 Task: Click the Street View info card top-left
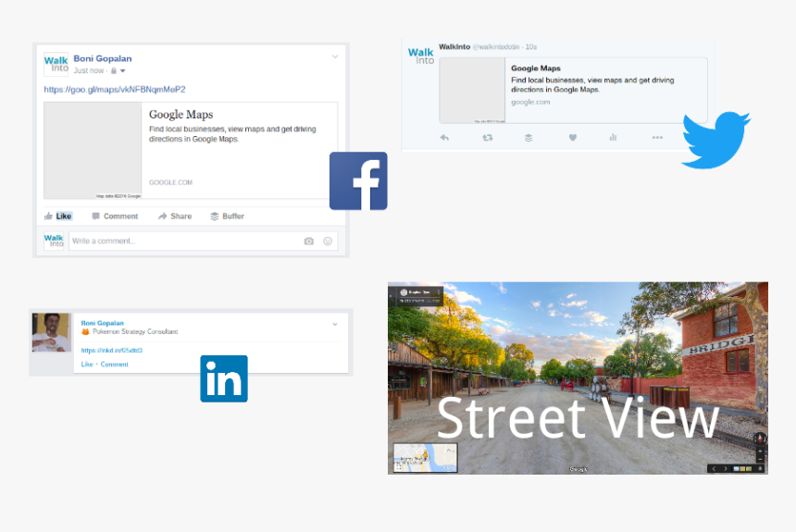[416, 296]
